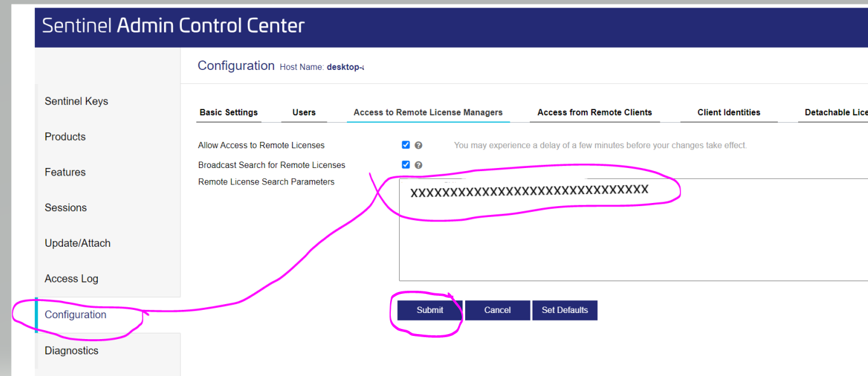Cancel the configuration changes

point(498,310)
